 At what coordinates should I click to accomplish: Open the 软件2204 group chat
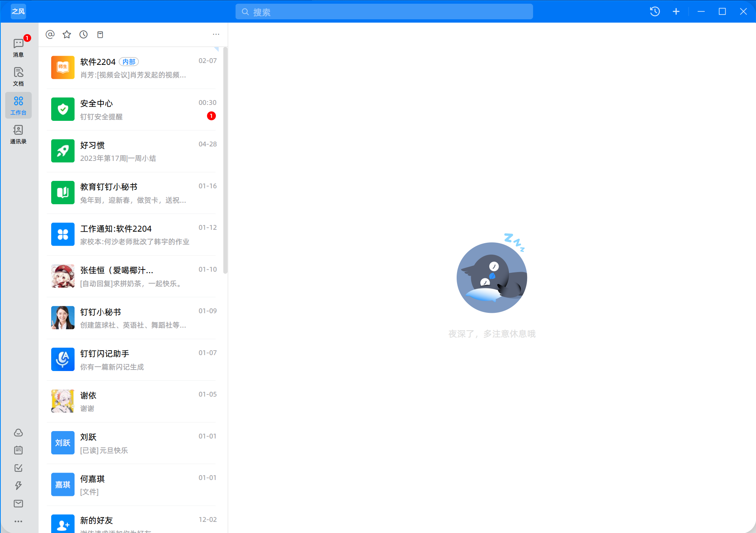pyautogui.click(x=132, y=68)
